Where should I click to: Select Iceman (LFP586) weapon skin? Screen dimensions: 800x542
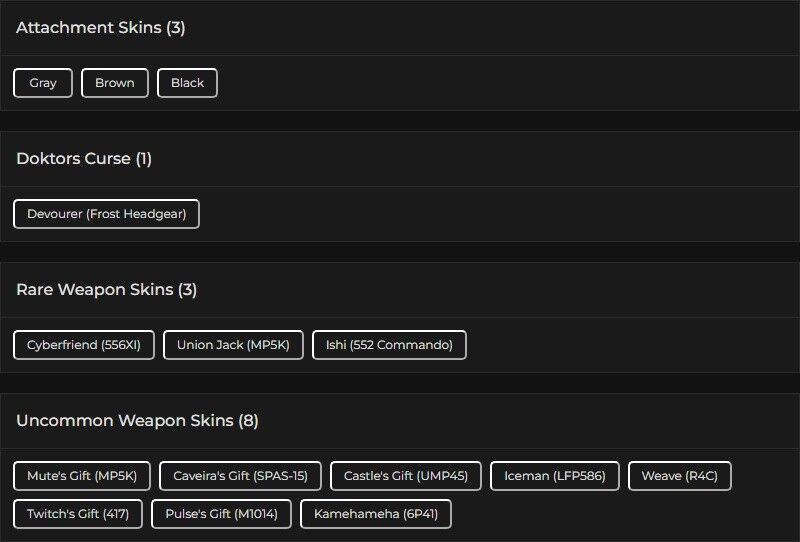[x=555, y=476]
